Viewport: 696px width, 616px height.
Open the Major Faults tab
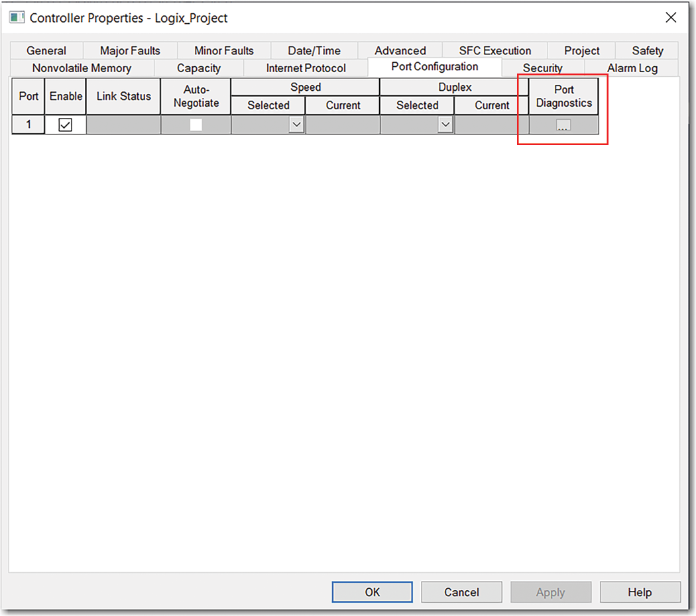(129, 50)
